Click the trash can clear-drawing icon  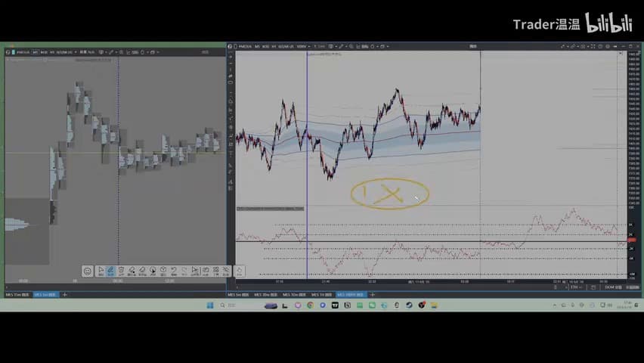pyautogui.click(x=121, y=271)
